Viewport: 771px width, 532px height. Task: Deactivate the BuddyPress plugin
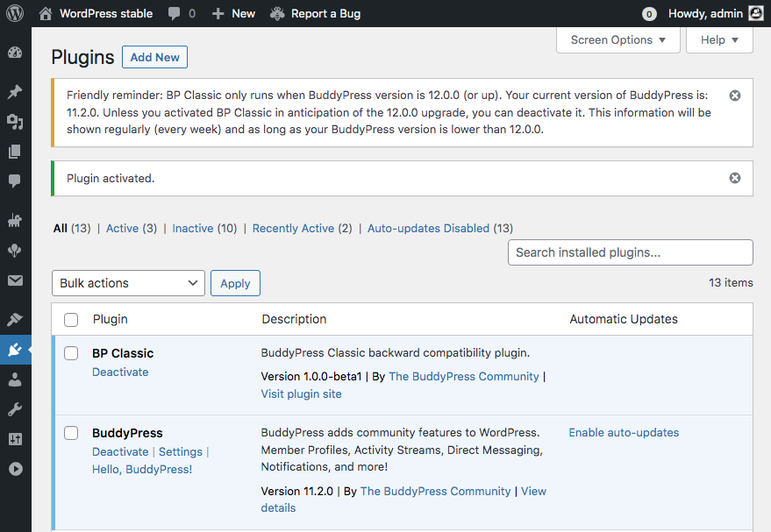tap(120, 451)
